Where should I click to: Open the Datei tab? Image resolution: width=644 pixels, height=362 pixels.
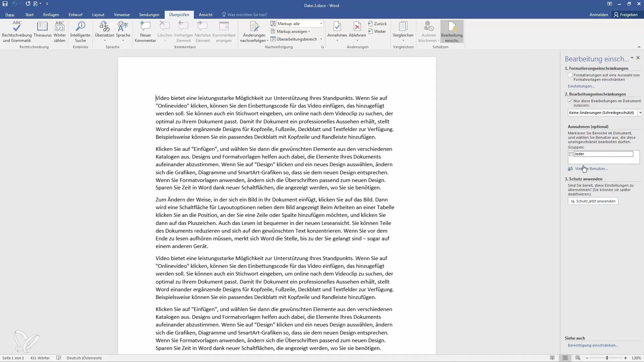pyautogui.click(x=10, y=15)
